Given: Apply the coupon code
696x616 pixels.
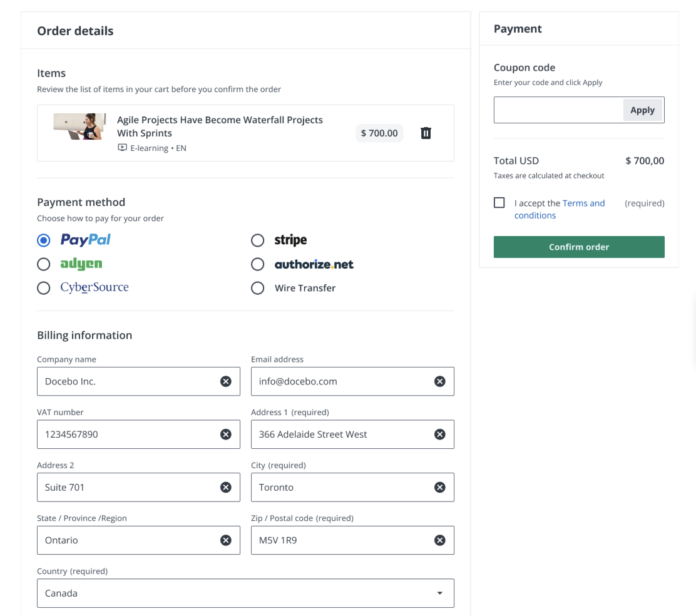Looking at the screenshot, I should [642, 110].
